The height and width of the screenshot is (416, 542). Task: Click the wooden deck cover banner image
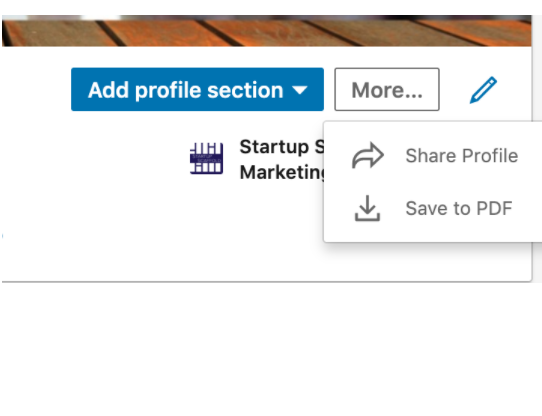267,31
